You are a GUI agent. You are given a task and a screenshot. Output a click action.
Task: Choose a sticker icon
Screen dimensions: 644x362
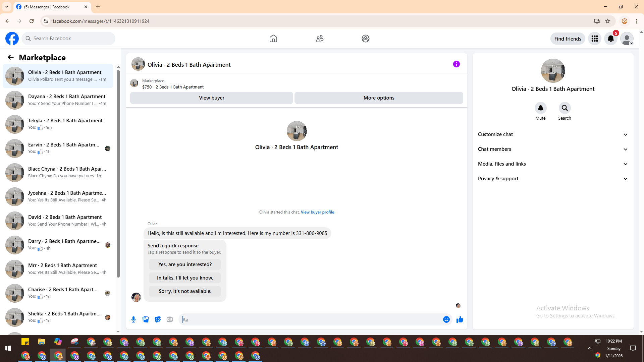(x=158, y=319)
